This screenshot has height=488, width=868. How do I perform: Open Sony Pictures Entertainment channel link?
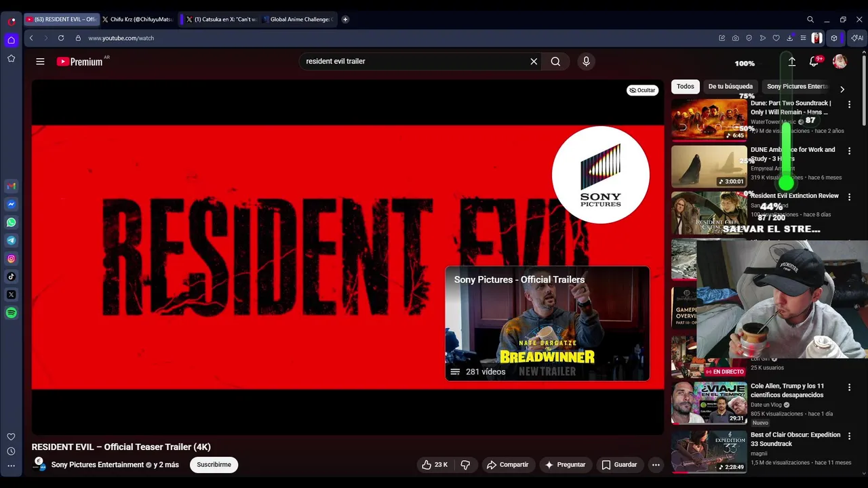tap(98, 465)
